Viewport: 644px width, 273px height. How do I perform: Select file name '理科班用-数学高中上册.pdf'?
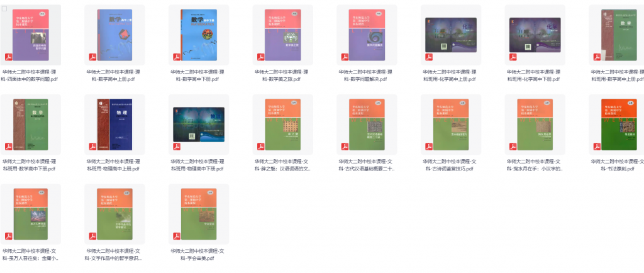pyautogui.click(x=618, y=75)
